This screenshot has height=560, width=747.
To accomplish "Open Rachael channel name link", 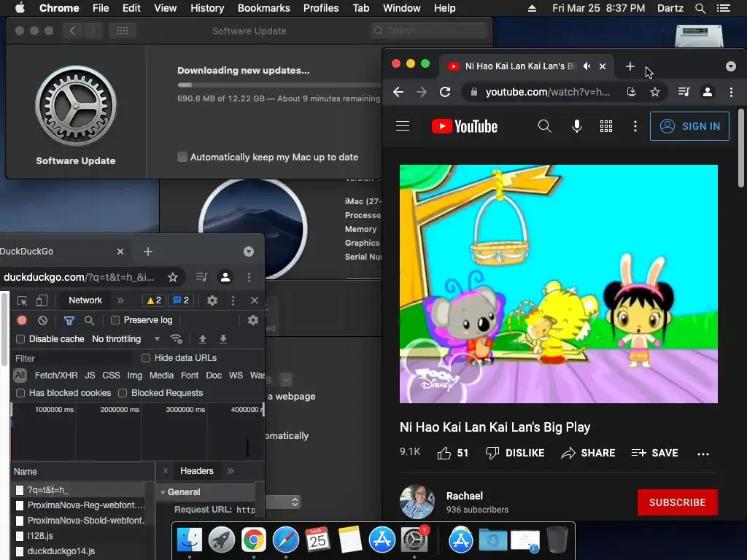I will coord(465,496).
